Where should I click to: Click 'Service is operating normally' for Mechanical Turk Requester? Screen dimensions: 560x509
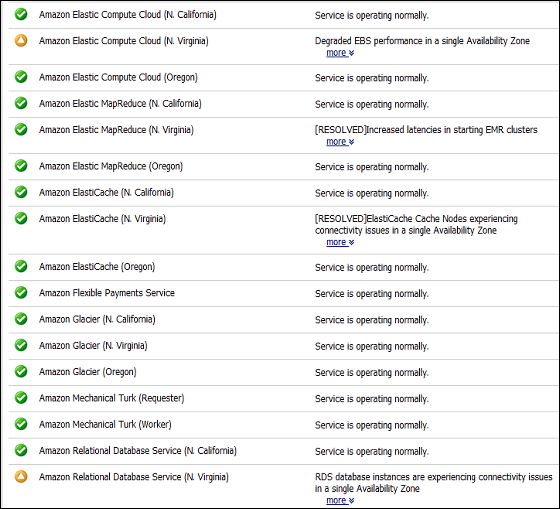click(372, 399)
